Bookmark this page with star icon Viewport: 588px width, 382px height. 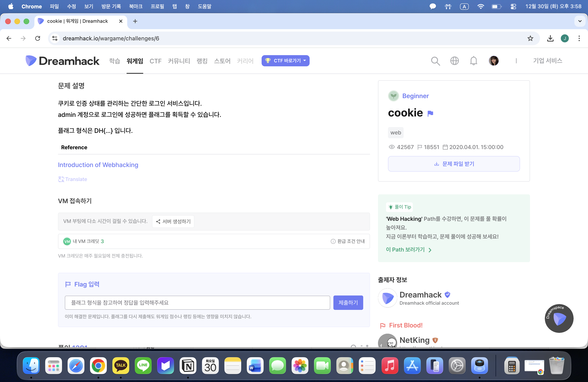click(x=530, y=39)
